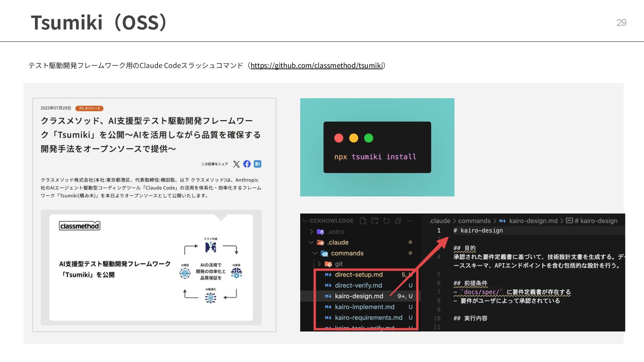644x362 pixels.
Task: Click the .astro folder icon
Action: point(320,232)
